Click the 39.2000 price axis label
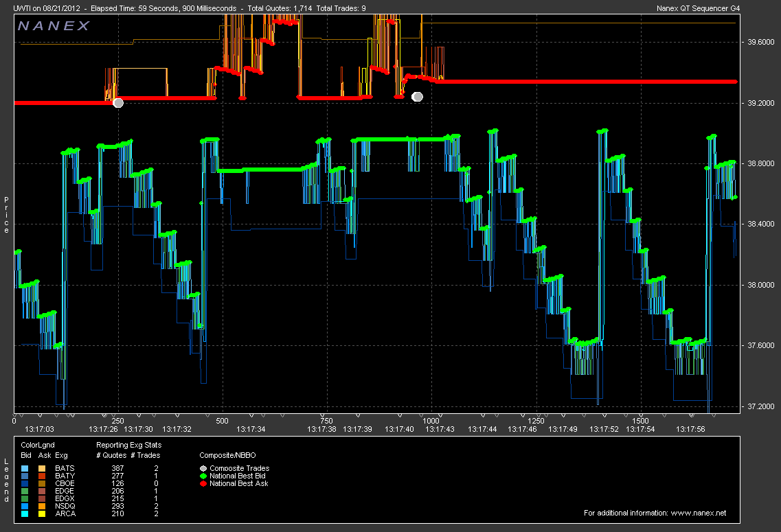This screenshot has width=781, height=532. click(761, 103)
